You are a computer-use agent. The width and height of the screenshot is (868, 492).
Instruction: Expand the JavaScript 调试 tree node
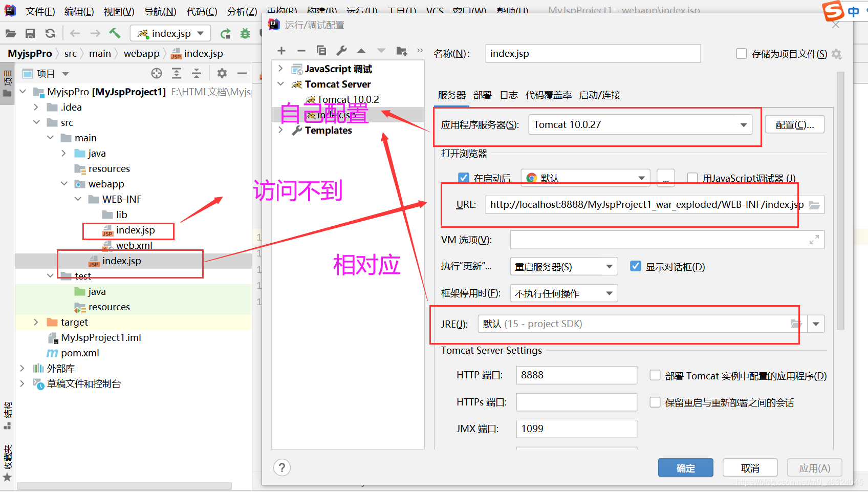[280, 69]
